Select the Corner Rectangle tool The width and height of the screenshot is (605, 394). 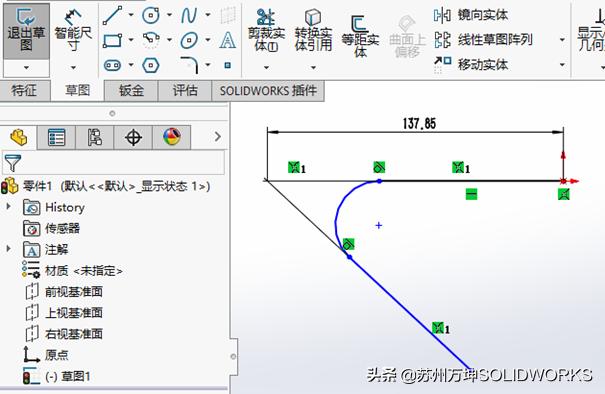(x=112, y=40)
